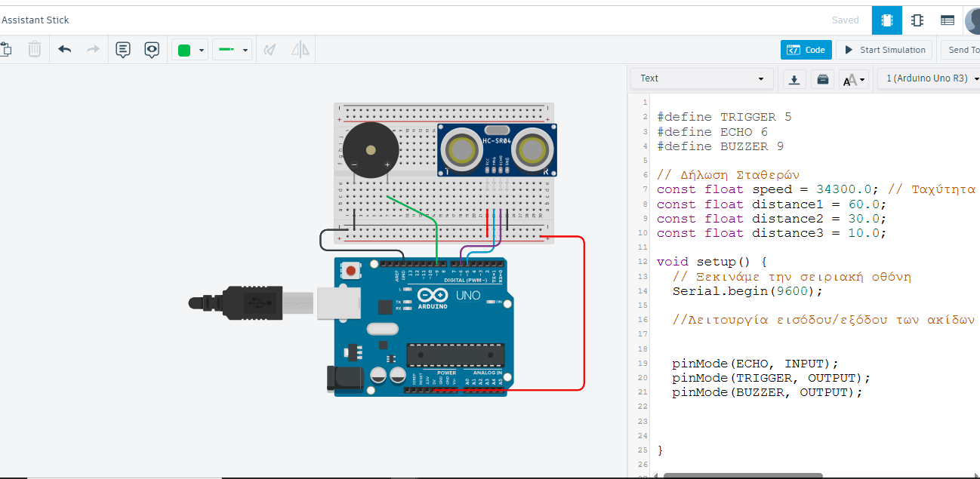The width and height of the screenshot is (980, 479).
Task: Click the code editor horizontal scrollbar
Action: point(743,475)
